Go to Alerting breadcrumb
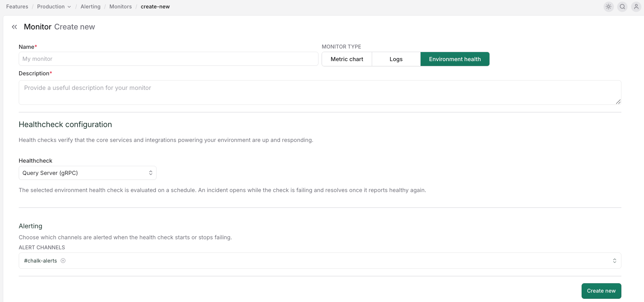 [x=91, y=6]
